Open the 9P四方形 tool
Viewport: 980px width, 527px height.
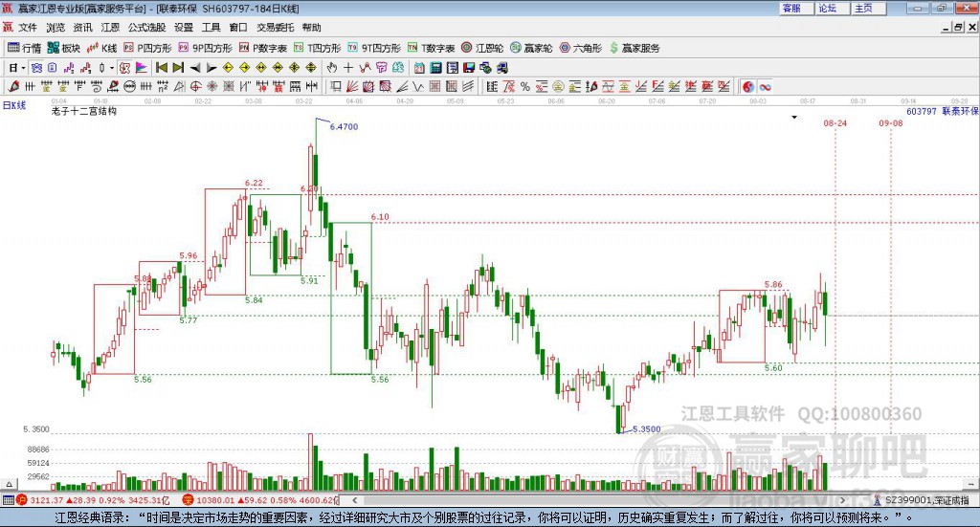[x=205, y=48]
